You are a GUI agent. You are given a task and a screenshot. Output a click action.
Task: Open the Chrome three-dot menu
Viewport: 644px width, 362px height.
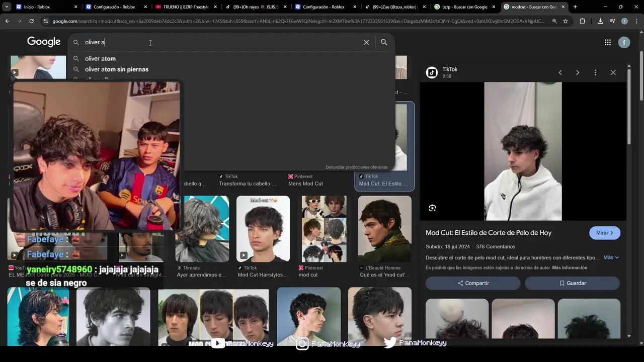636,21
